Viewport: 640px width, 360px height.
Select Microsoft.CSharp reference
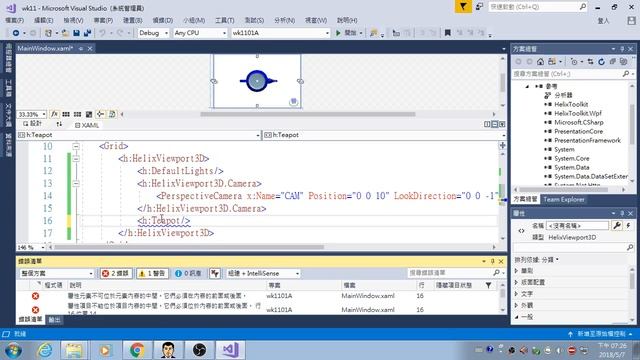pos(578,122)
